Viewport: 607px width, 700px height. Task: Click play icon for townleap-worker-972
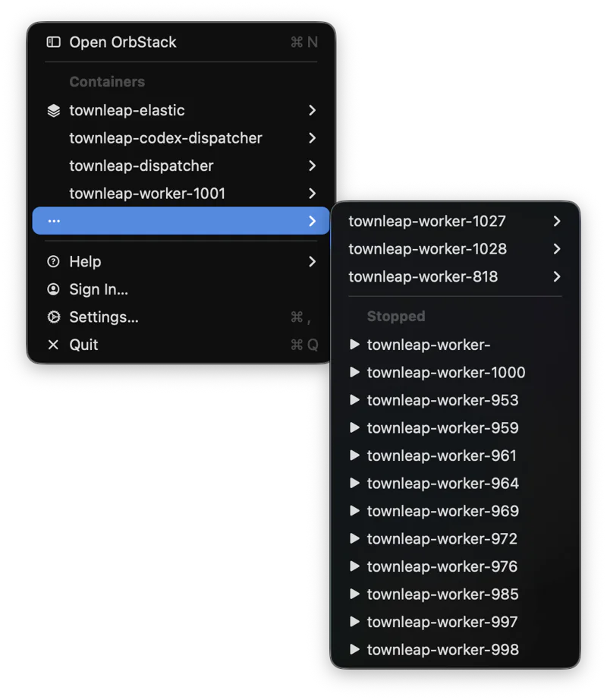tap(354, 538)
